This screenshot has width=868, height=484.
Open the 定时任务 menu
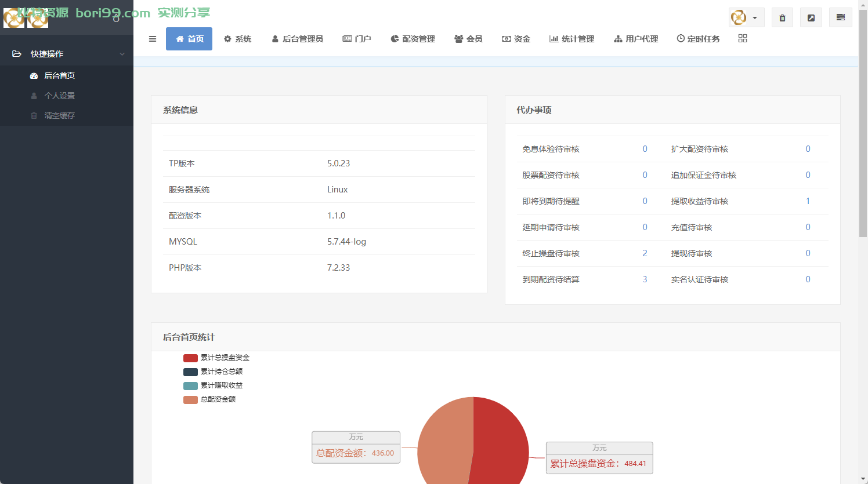(x=698, y=39)
